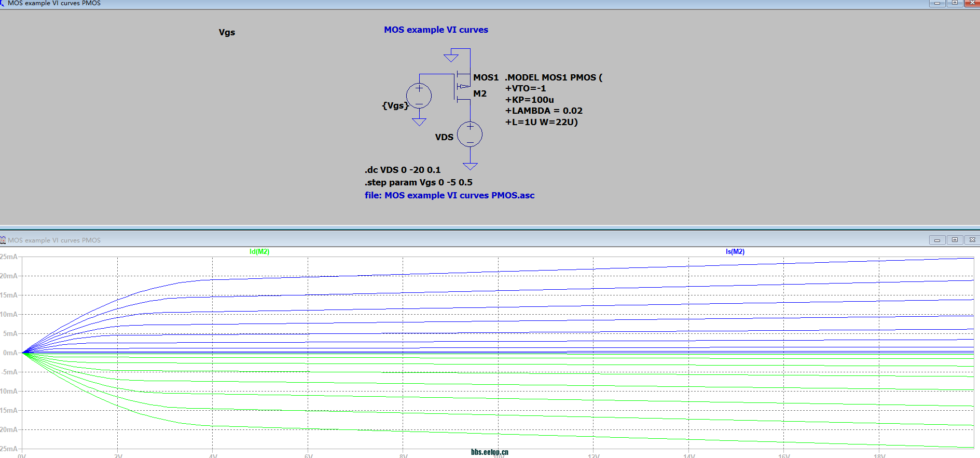Click the standalone 'Vgs' text label
Screen dimensions: 980x458
click(227, 32)
